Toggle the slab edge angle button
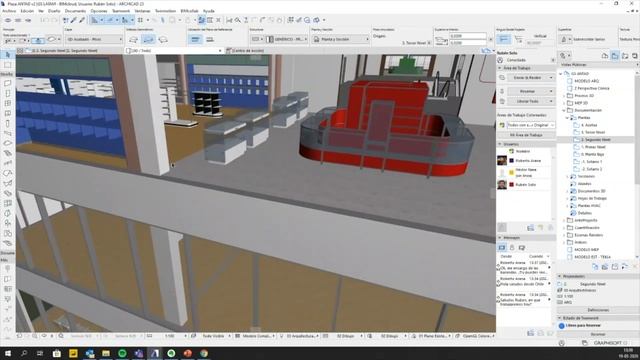Viewport: 640px width, 360px height. (504, 39)
